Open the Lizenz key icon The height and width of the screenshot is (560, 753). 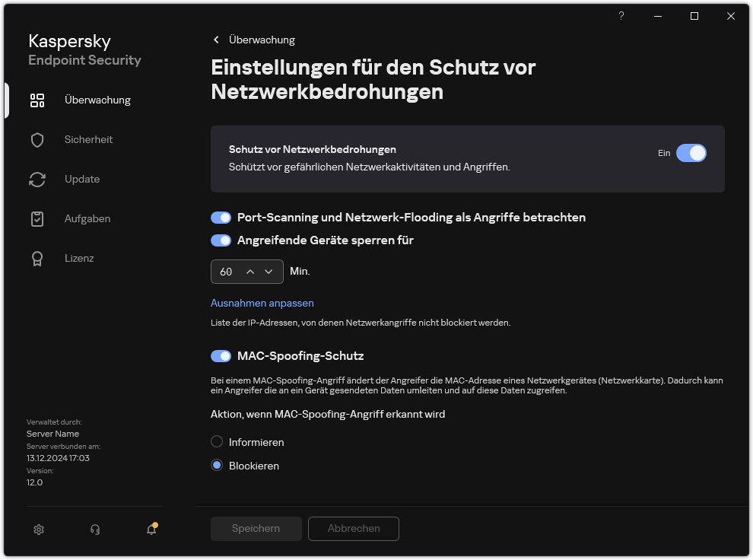point(37,258)
